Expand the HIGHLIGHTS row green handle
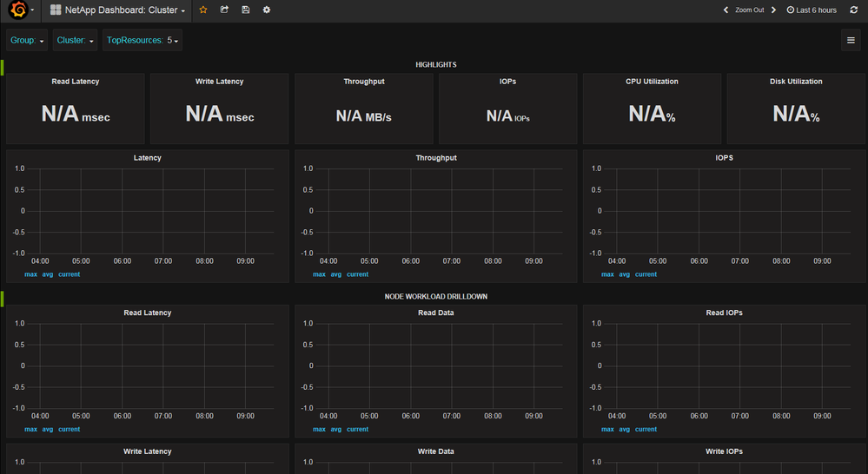Image resolution: width=868 pixels, height=474 pixels. pos(3,66)
